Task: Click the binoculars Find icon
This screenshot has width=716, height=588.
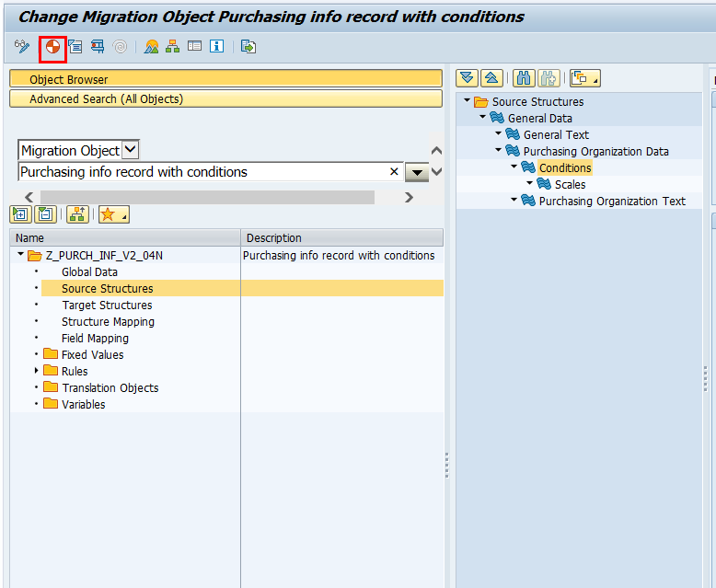Action: coord(524,78)
